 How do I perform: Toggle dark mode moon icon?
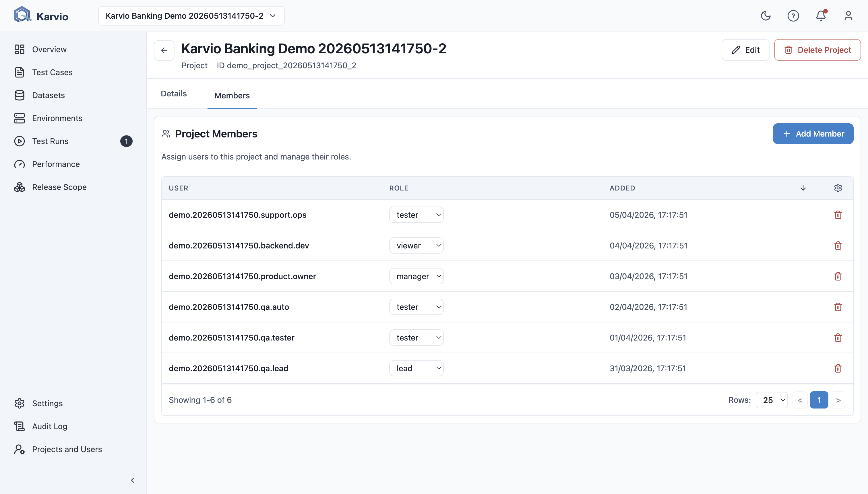[x=766, y=16]
